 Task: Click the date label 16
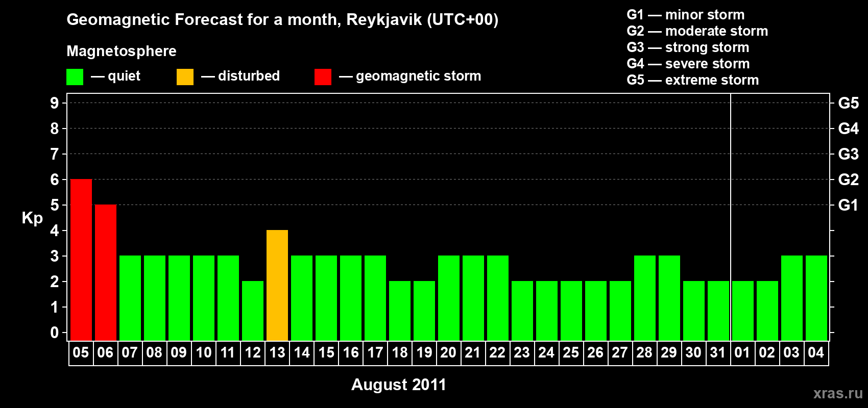(x=351, y=353)
